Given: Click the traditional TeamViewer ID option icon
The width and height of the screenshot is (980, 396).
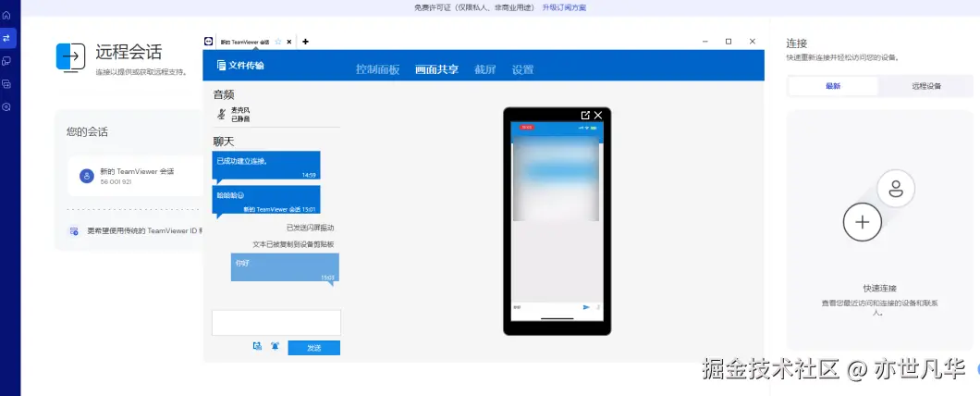Looking at the screenshot, I should 74,230.
